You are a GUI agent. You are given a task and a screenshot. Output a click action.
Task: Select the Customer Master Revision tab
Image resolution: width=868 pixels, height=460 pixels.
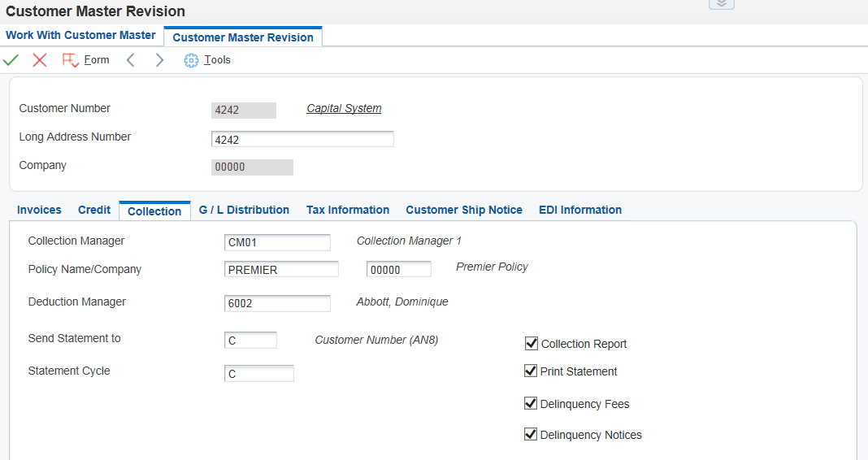click(243, 37)
